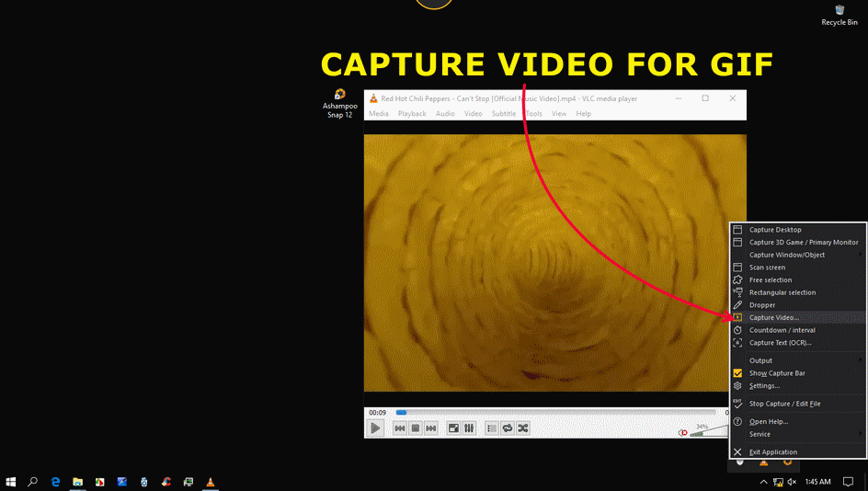Toggle VLC fullscreen video button

(x=453, y=428)
